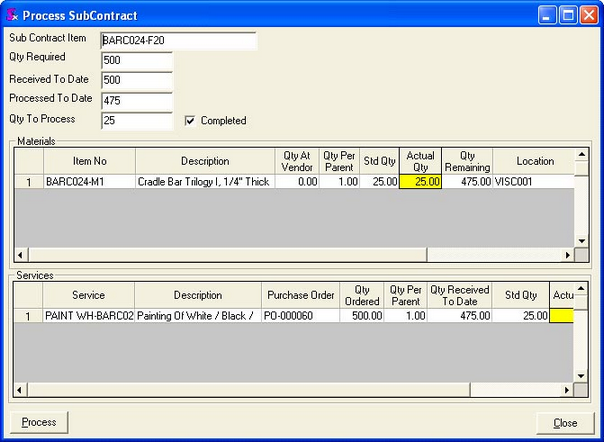Click the Qty To Process field
Screen dimensions: 604x442
pos(136,121)
